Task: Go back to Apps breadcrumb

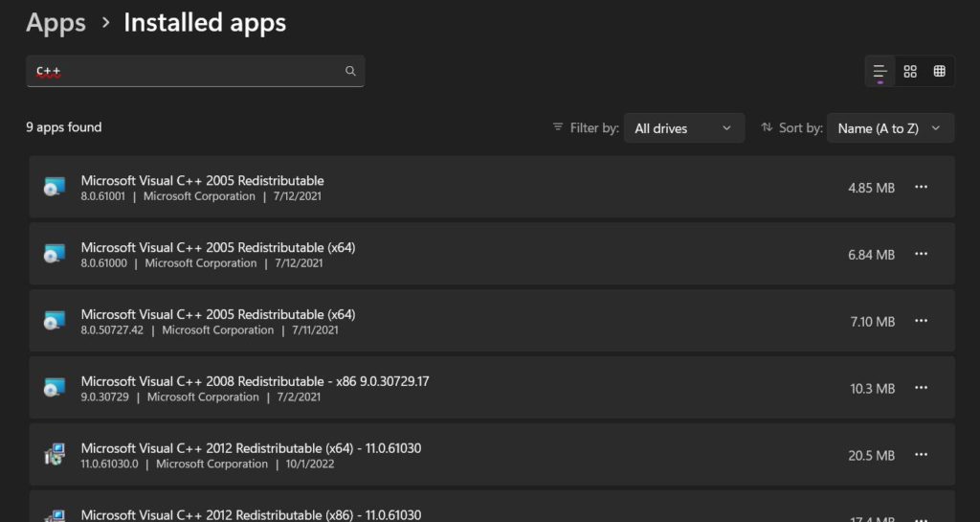Action: pyautogui.click(x=56, y=23)
